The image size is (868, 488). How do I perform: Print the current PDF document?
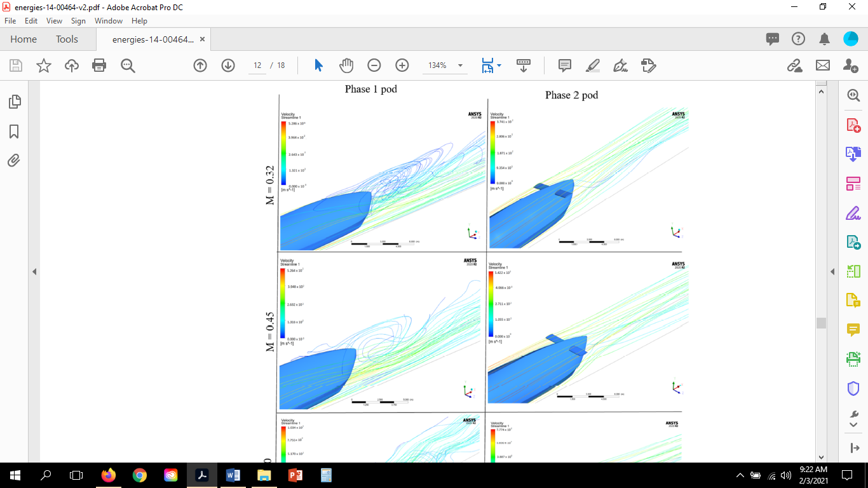(98, 65)
